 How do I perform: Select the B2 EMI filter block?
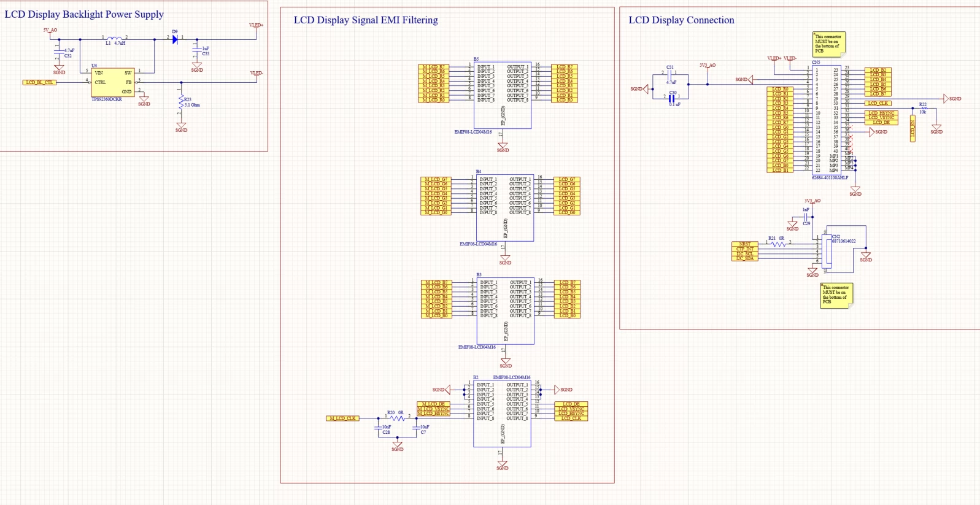502,414
